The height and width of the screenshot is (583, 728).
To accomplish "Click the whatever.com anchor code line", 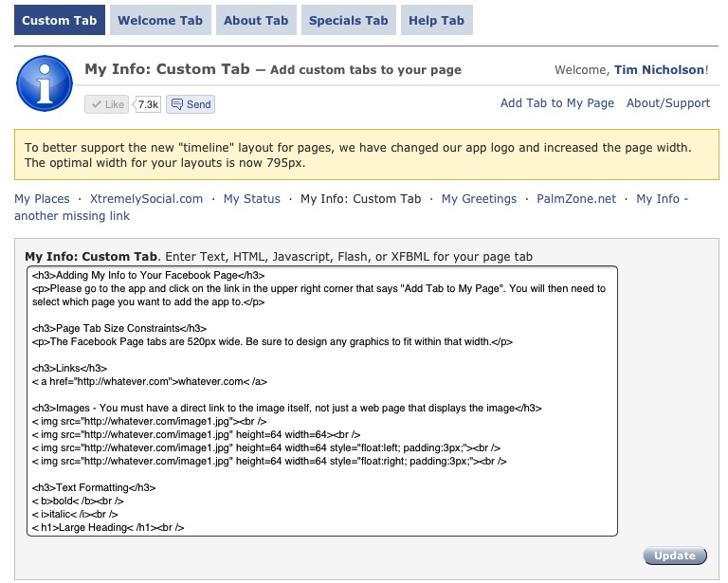I will (x=150, y=381).
